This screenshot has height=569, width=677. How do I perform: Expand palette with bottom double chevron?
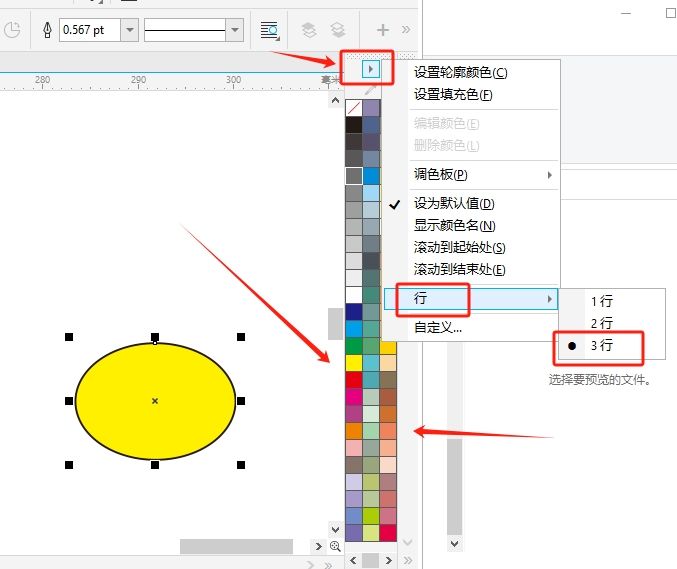coord(408,560)
